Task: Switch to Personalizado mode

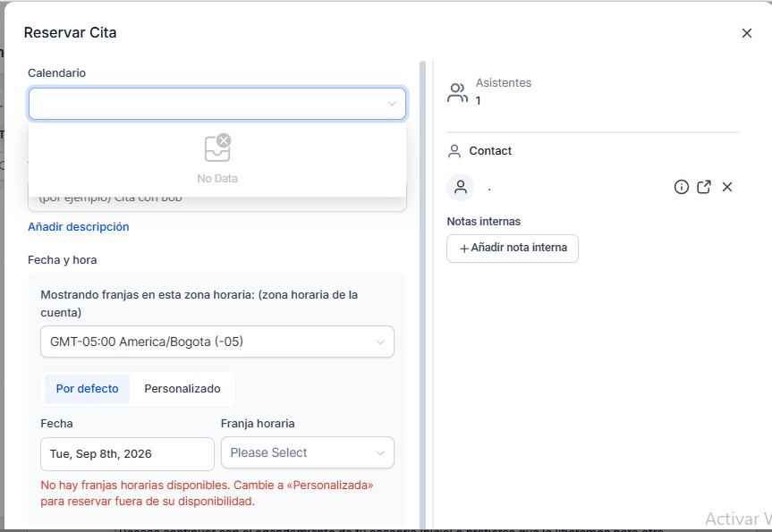Action: click(182, 389)
